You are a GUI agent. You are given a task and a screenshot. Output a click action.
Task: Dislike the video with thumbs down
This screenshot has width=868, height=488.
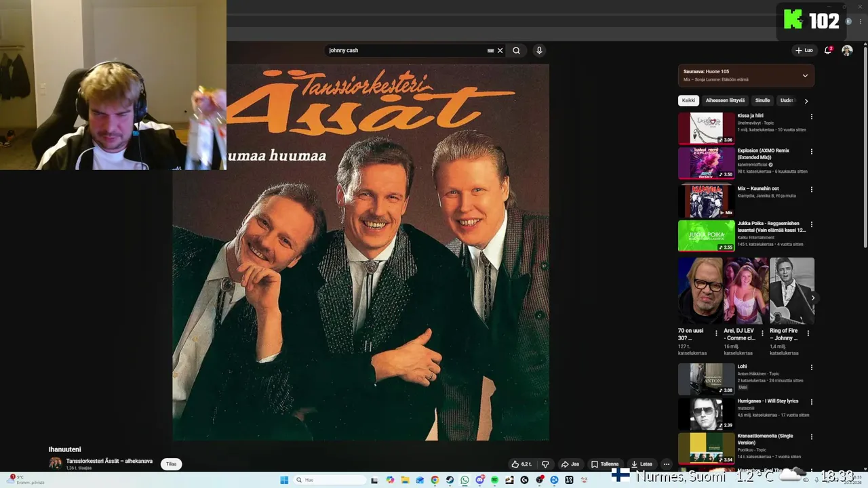[x=545, y=464]
